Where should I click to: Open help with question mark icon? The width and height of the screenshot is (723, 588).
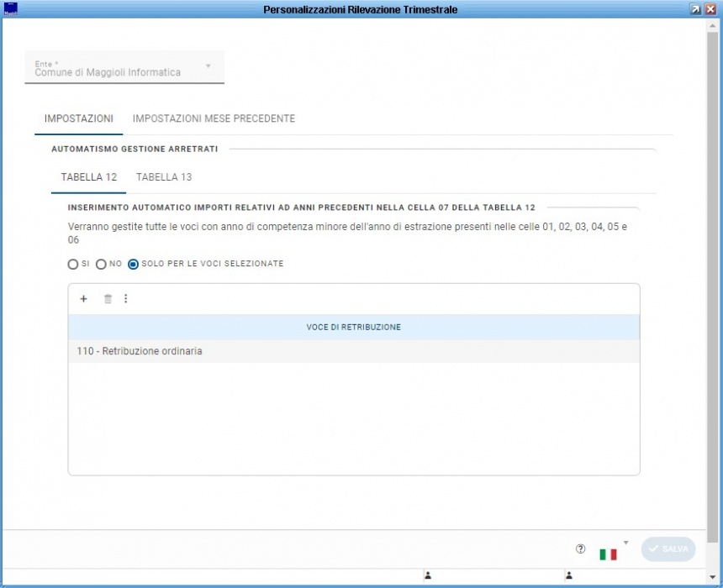tap(581, 549)
